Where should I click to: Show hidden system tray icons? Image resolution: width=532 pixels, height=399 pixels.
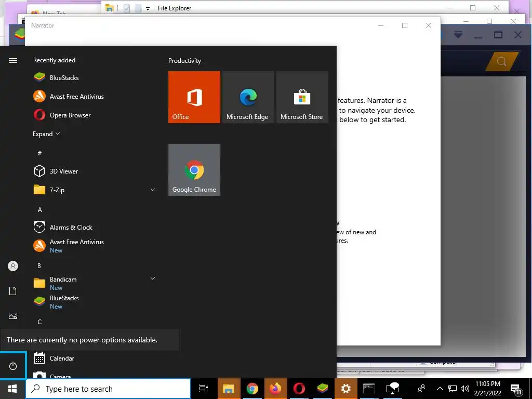point(440,389)
